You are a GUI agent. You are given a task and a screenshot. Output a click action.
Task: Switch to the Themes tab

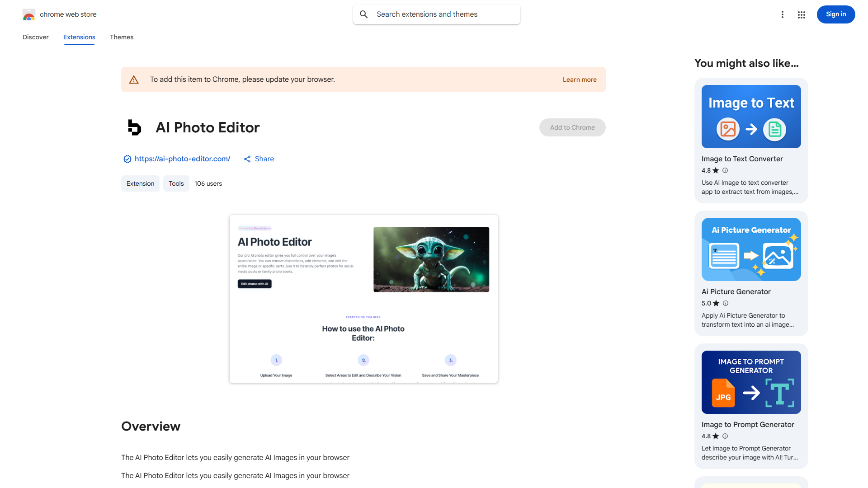pos(121,37)
